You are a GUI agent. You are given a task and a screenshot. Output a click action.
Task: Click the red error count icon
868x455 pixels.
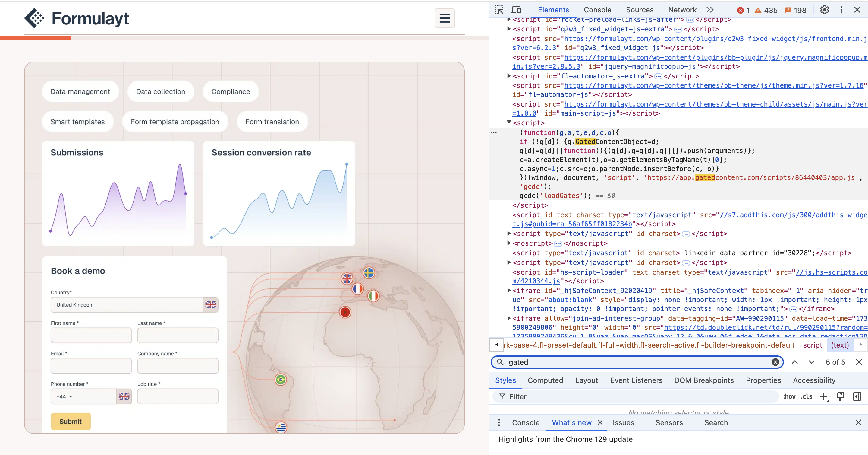click(740, 11)
